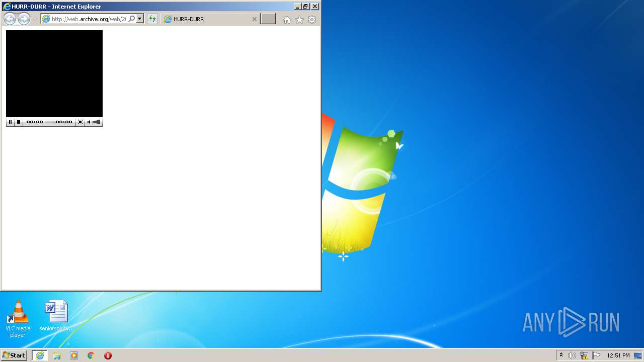Go to the Internet Explorer home page
Screen dimensions: 644x362
[287, 20]
